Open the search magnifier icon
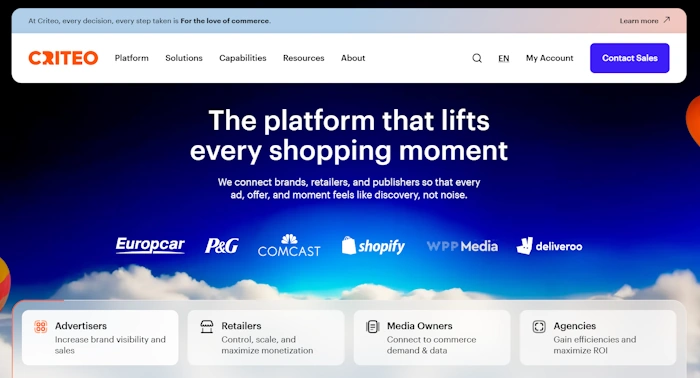The width and height of the screenshot is (700, 378). (x=477, y=58)
